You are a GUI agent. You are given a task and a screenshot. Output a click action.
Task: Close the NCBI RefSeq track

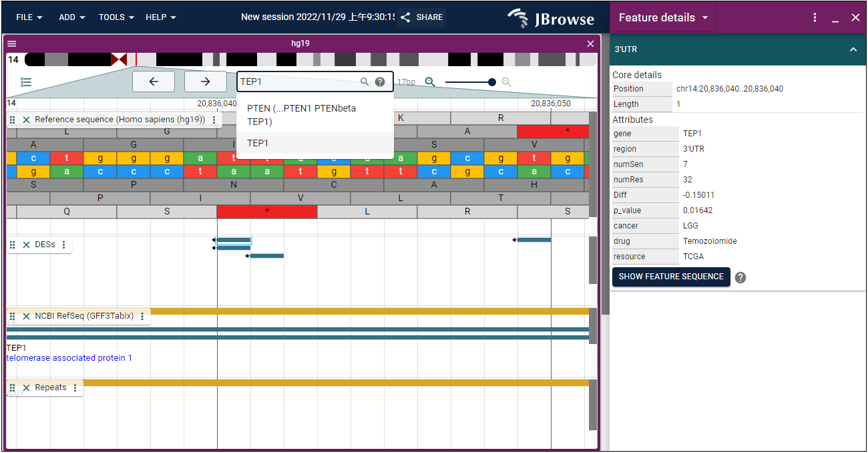(26, 316)
